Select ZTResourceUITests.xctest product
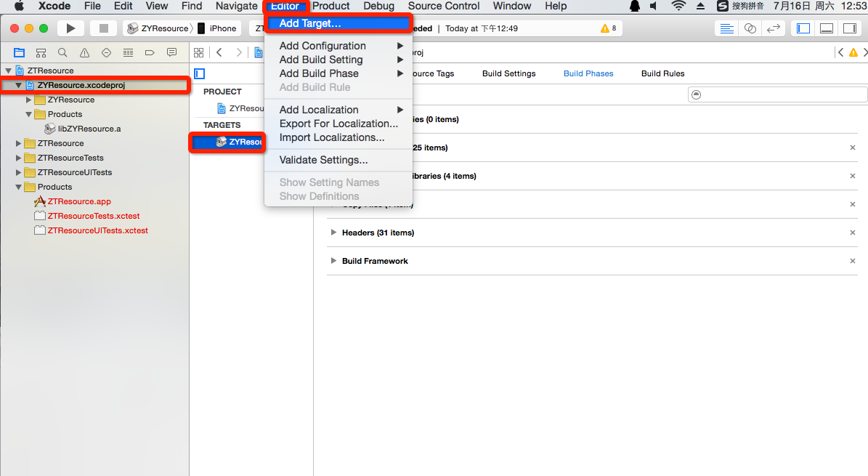The width and height of the screenshot is (868, 476). [97, 230]
